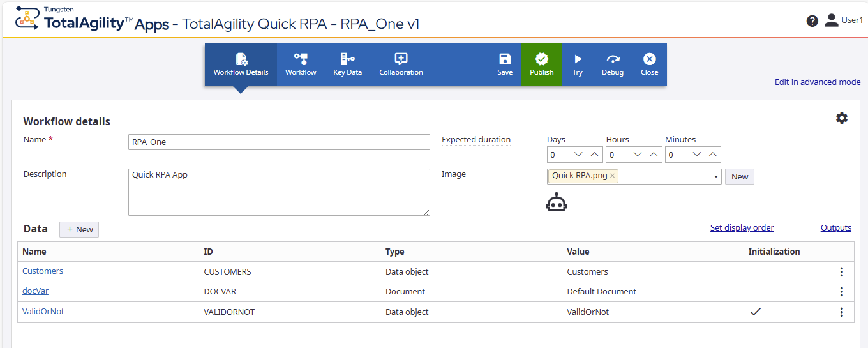Click into the Name input field

pyautogui.click(x=279, y=142)
